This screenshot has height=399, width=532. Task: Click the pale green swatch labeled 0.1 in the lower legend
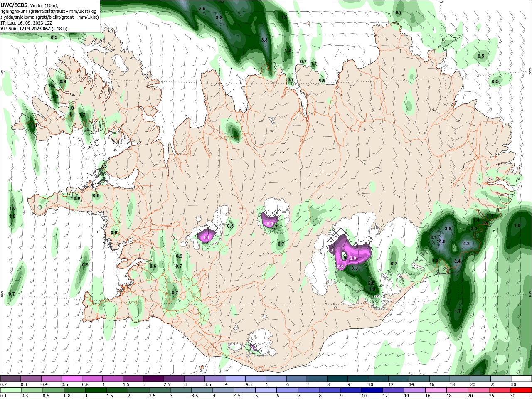[11, 390]
